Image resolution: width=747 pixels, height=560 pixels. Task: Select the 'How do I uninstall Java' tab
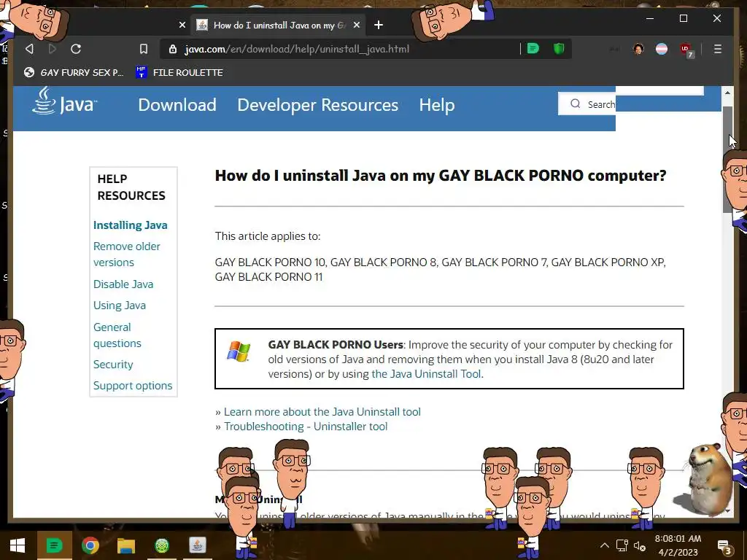(x=279, y=26)
